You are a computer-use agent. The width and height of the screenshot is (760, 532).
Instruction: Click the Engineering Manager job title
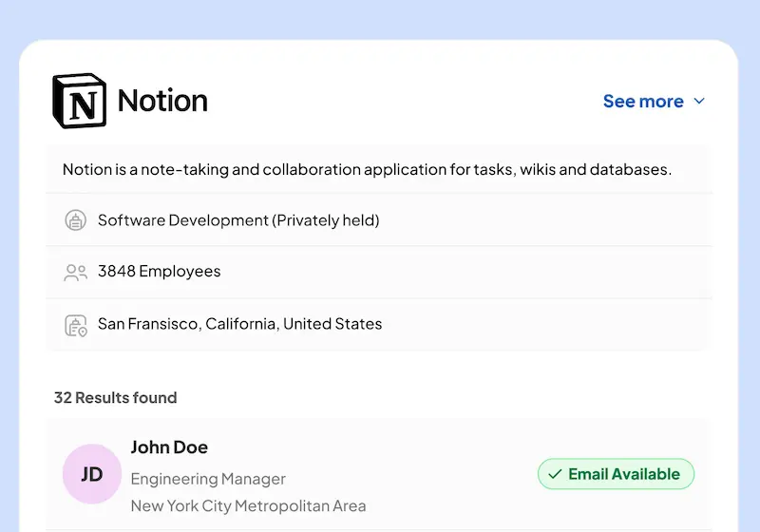coord(208,479)
